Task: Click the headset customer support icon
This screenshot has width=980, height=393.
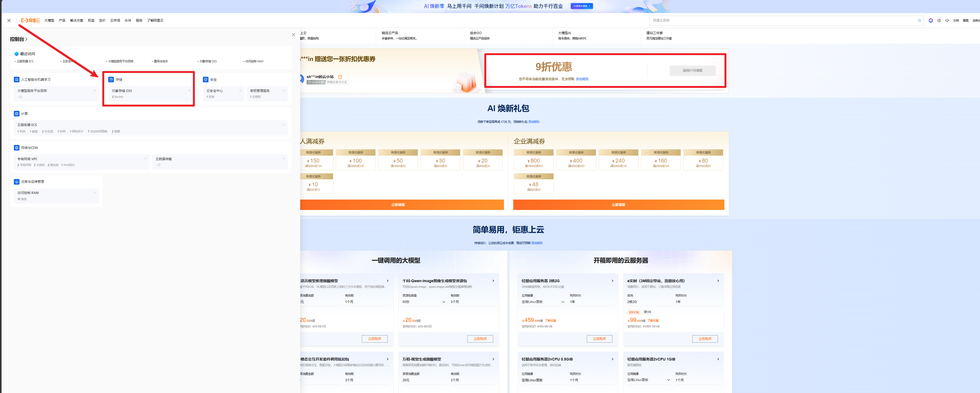Action: 947,21
